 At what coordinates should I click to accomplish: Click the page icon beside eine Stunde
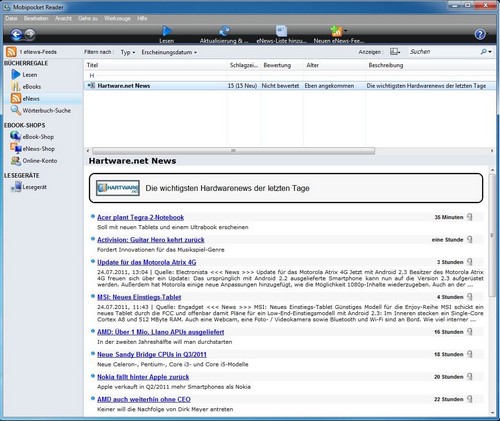point(470,239)
